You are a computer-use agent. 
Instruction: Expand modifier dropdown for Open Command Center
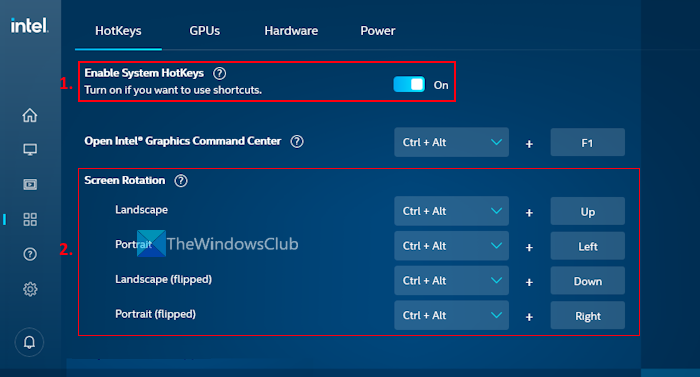pos(451,142)
